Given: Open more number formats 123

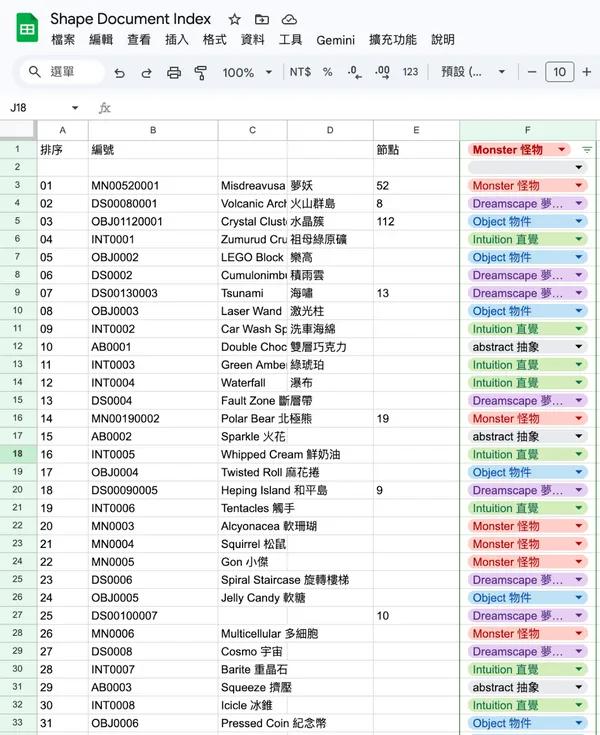Looking at the screenshot, I should [410, 72].
